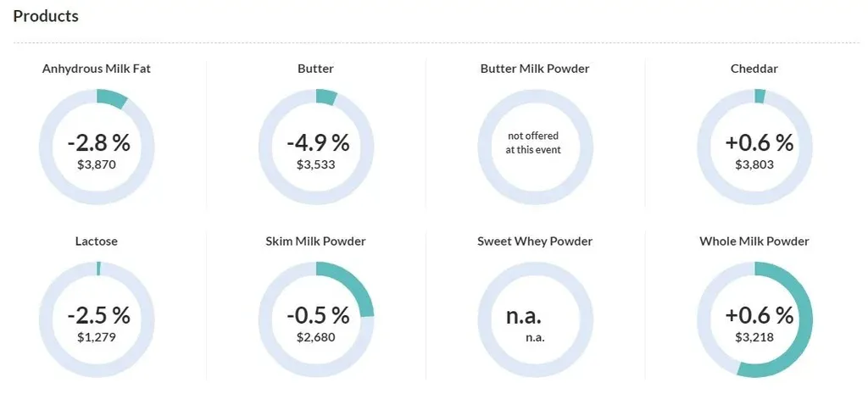Click the Cheddar $3,803 price

[754, 164]
